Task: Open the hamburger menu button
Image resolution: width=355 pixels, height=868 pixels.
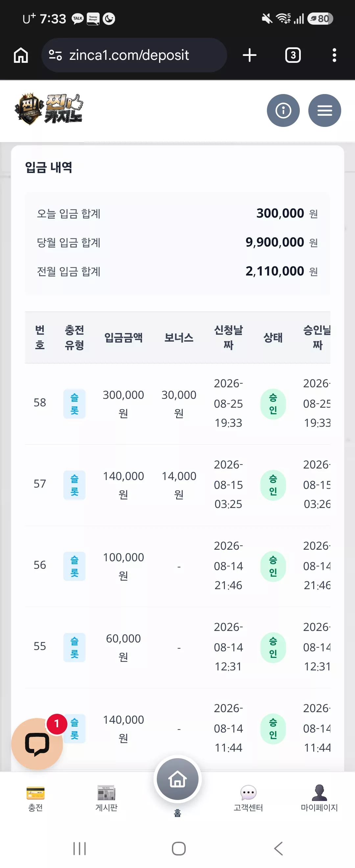Action: (x=324, y=110)
